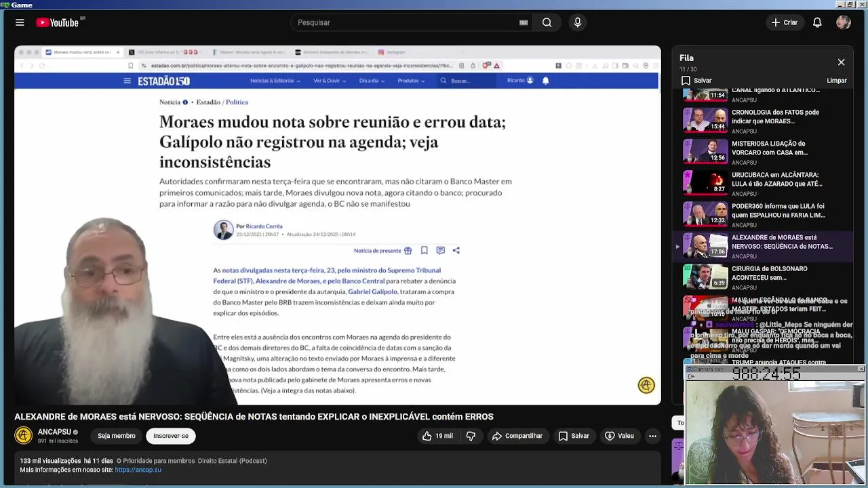Open the ANCAPSU channel name link
Screen dimensions: 868x488
click(x=54, y=432)
